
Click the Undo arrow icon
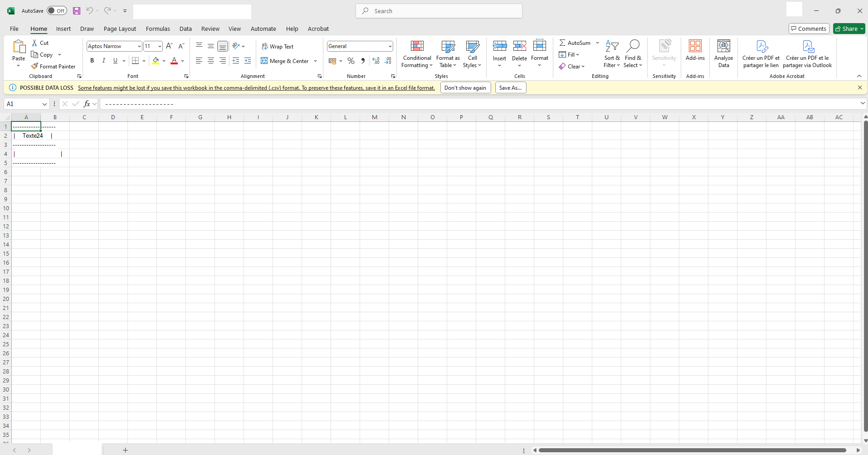(89, 10)
